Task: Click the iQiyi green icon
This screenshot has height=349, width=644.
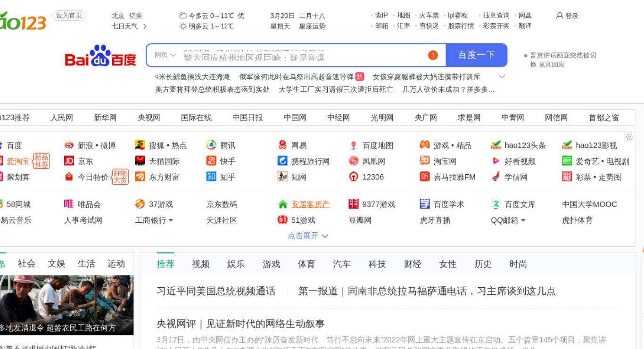Action: [x=567, y=161]
